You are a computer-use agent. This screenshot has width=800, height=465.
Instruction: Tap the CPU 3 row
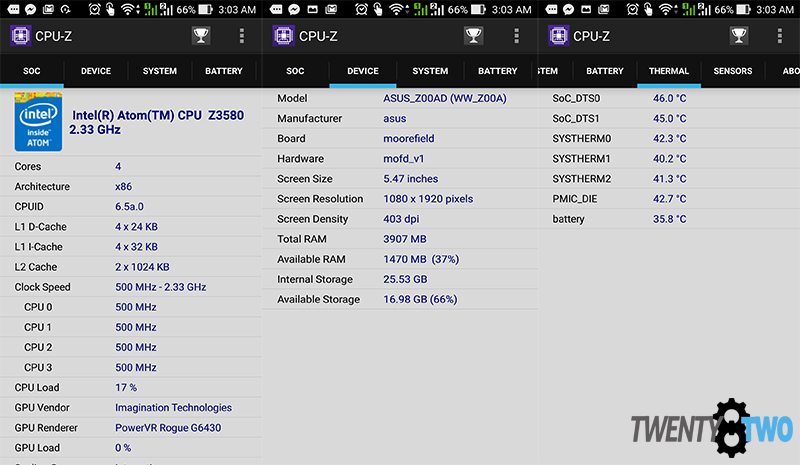[x=131, y=368]
